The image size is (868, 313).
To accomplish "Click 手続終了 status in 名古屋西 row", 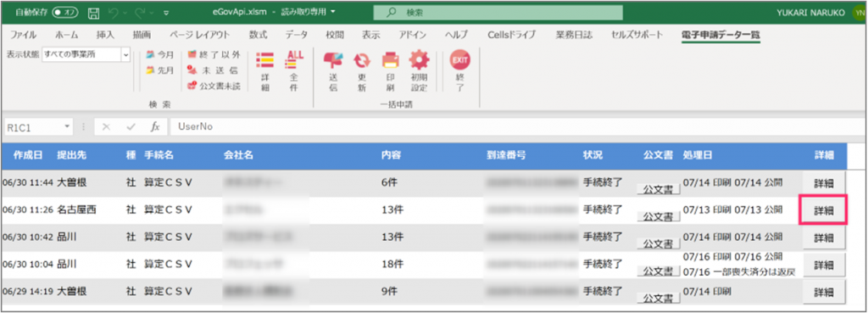I will [x=603, y=210].
